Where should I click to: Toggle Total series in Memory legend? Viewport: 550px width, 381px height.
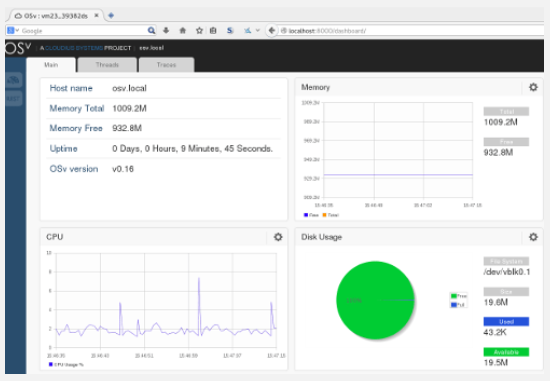(330, 215)
